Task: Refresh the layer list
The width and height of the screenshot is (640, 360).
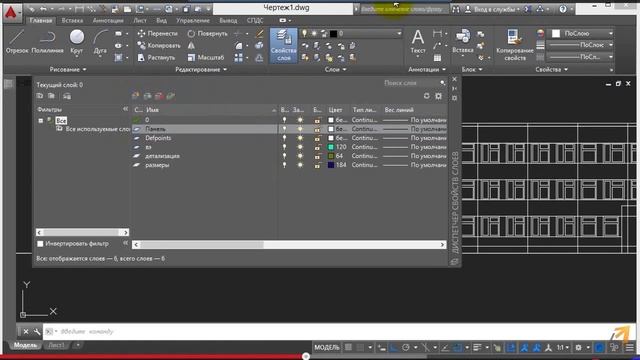Action: click(x=427, y=96)
